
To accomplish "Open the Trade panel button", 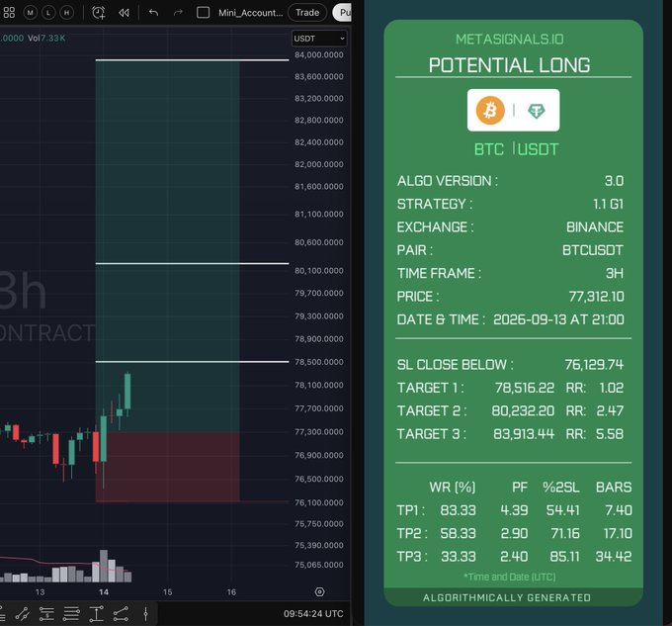I will point(307,13).
